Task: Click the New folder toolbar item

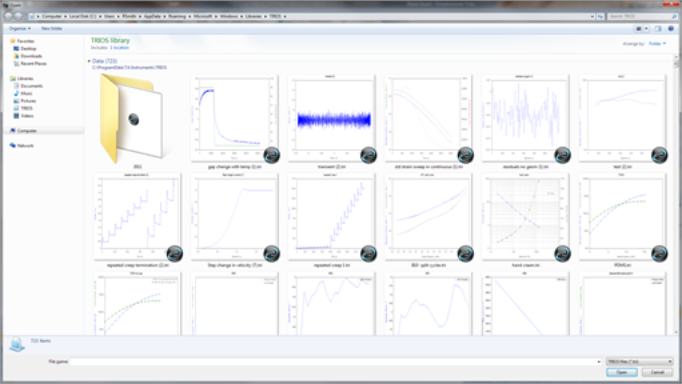Action: click(52, 29)
